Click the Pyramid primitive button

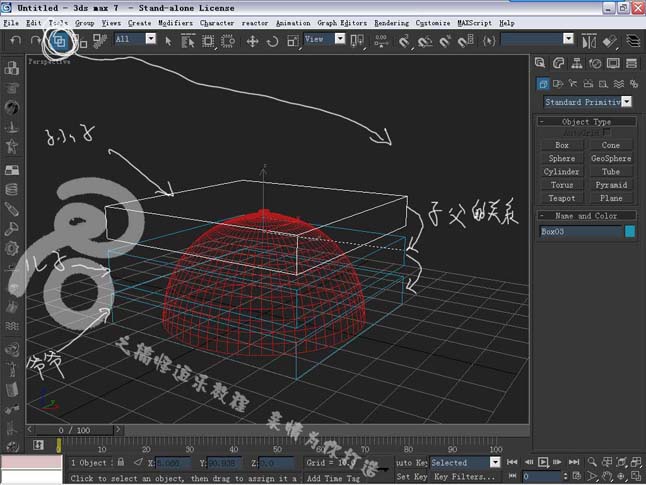(x=611, y=185)
